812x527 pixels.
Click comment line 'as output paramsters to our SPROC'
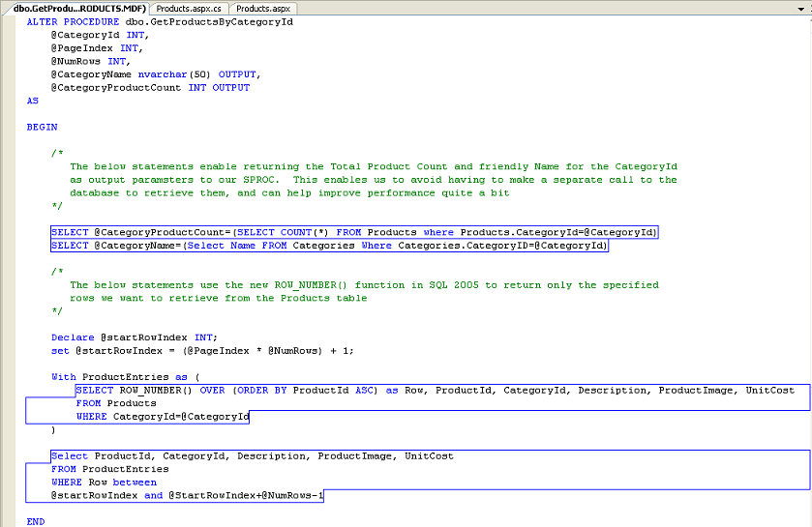click(374, 180)
